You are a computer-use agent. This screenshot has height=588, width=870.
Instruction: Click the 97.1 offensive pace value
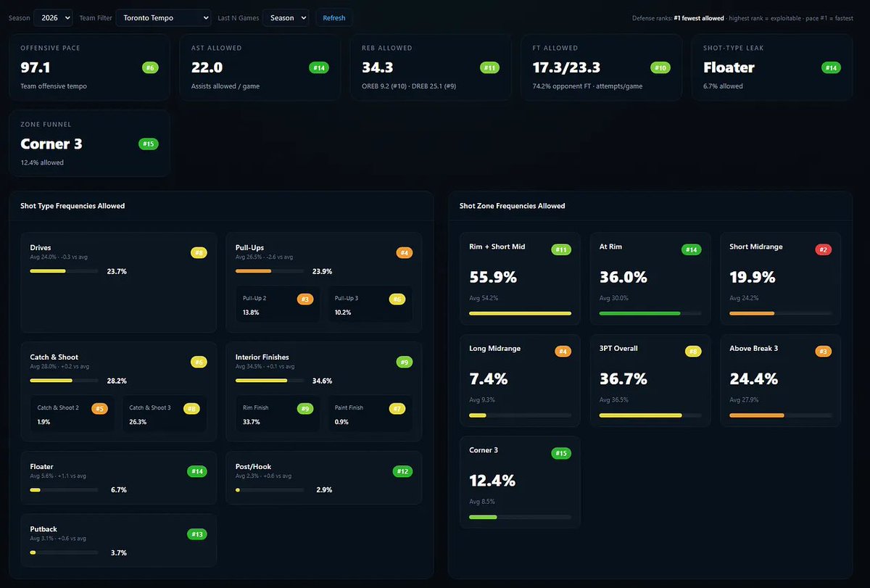(36, 67)
